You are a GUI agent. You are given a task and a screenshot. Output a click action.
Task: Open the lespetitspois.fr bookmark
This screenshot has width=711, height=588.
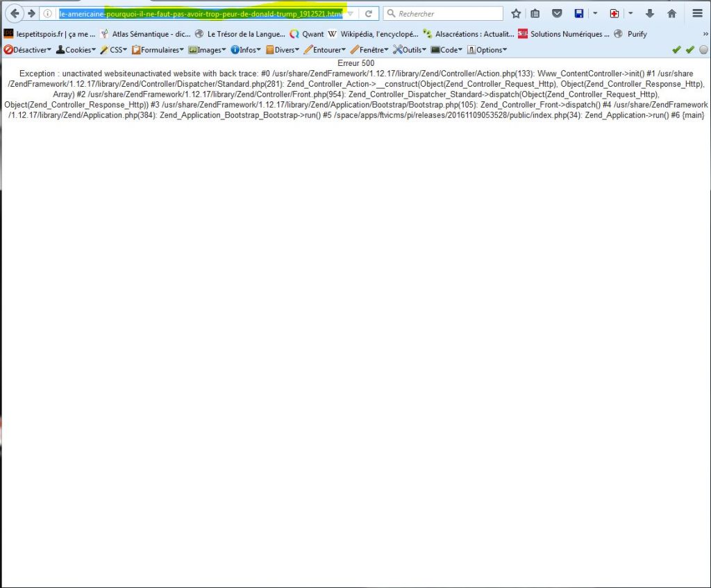[x=49, y=34]
